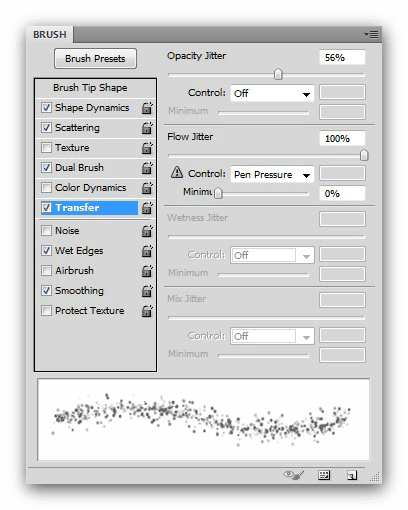This screenshot has width=408, height=510.
Task: Click the create new brush icon
Action: point(352,475)
